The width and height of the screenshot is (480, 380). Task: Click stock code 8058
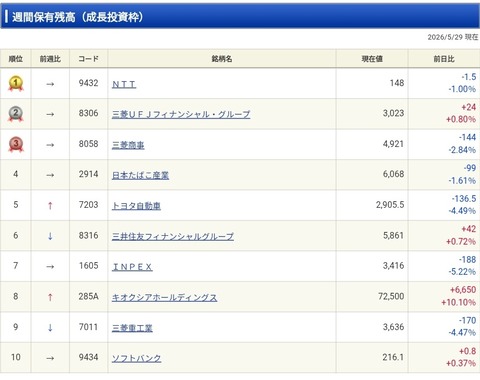pyautogui.click(x=88, y=144)
